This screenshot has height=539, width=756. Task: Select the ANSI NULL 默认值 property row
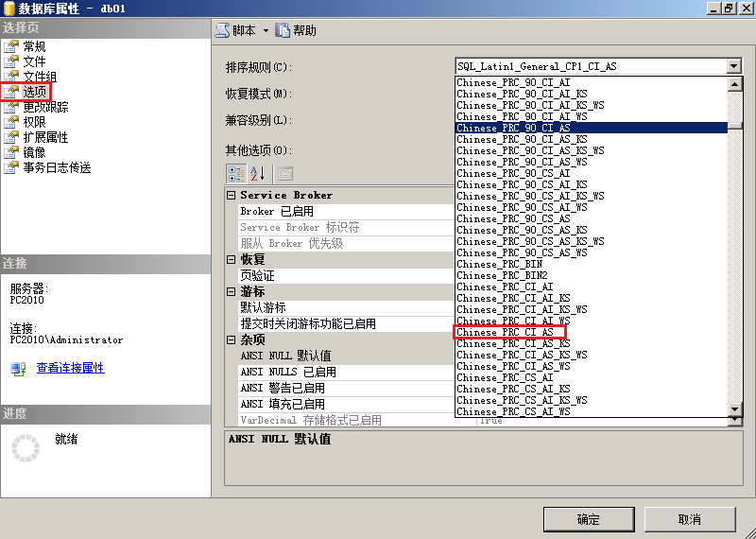tap(346, 356)
